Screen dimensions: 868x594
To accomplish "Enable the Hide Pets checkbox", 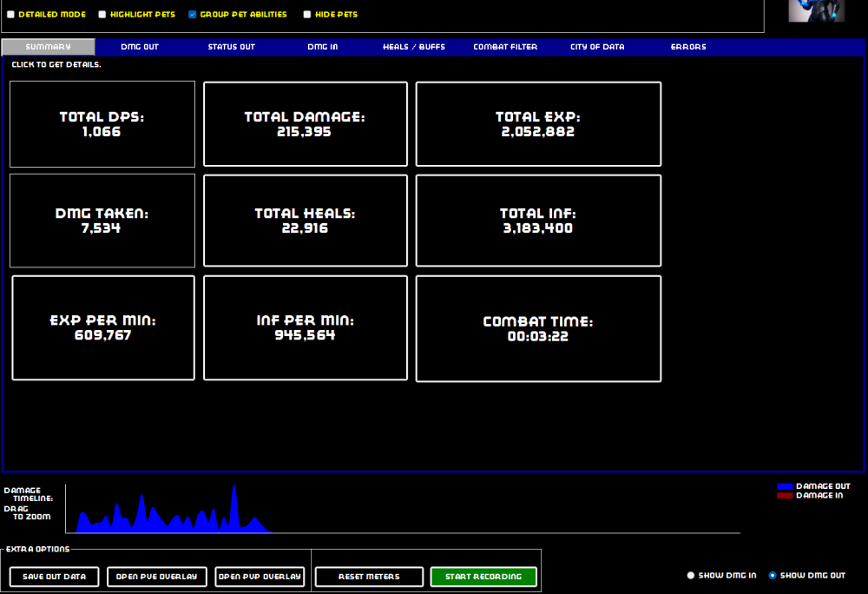I will click(307, 15).
